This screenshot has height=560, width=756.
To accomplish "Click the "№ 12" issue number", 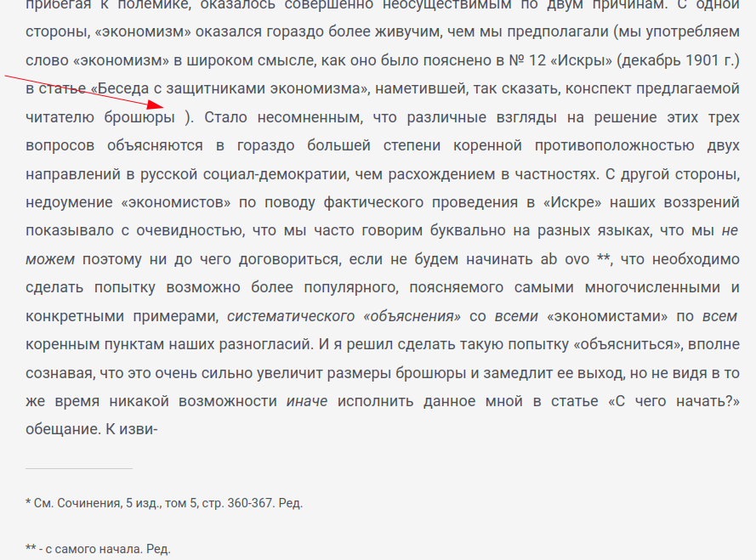I will [x=531, y=60].
